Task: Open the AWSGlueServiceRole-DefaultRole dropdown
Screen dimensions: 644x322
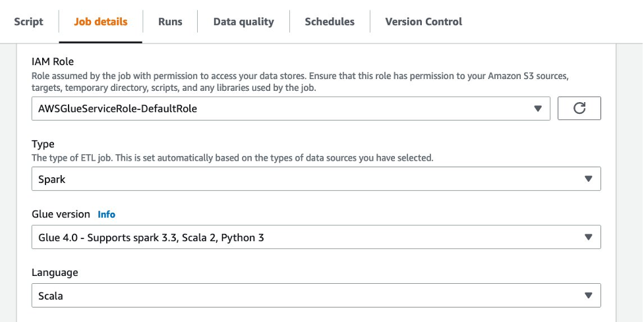Action: [x=290, y=109]
